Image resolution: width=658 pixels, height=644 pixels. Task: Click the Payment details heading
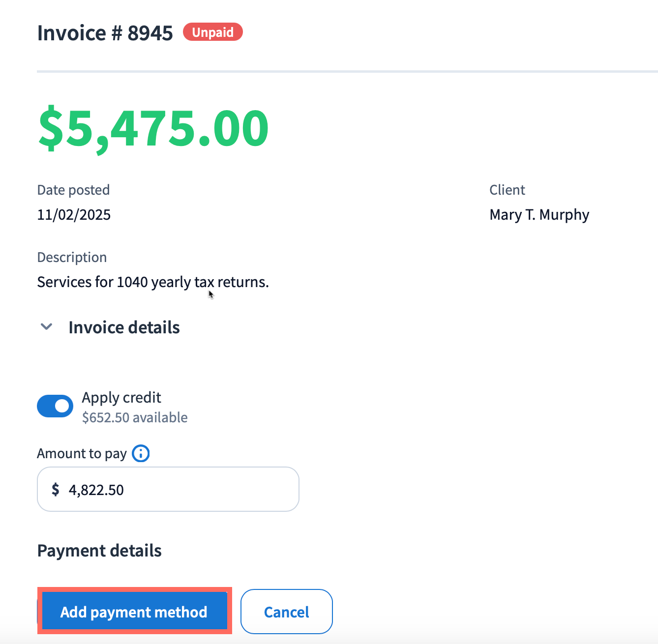tap(99, 551)
